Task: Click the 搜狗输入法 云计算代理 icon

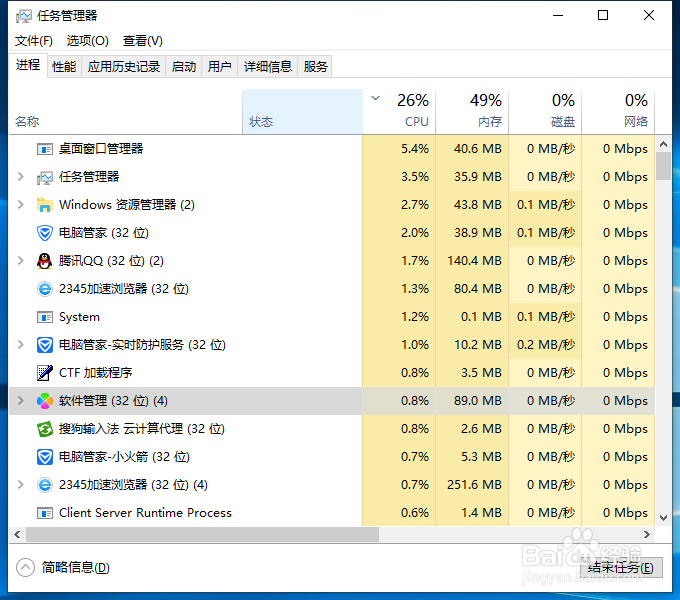Action: [x=45, y=429]
